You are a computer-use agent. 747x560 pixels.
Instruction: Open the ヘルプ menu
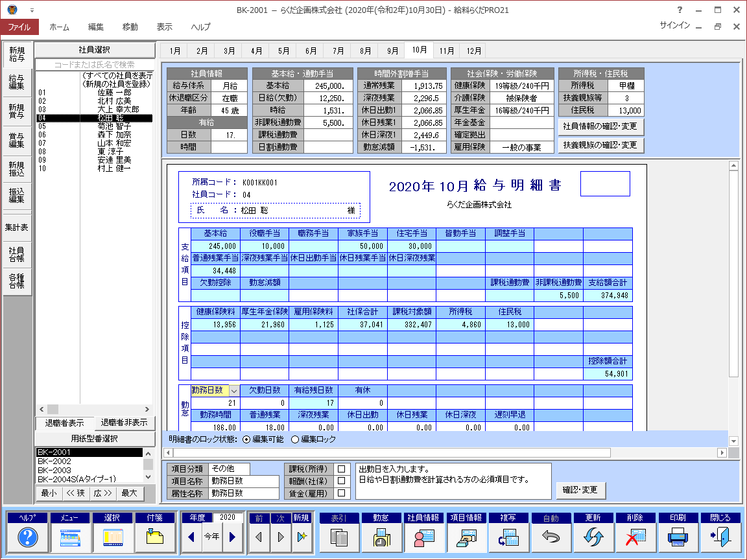coord(200,27)
